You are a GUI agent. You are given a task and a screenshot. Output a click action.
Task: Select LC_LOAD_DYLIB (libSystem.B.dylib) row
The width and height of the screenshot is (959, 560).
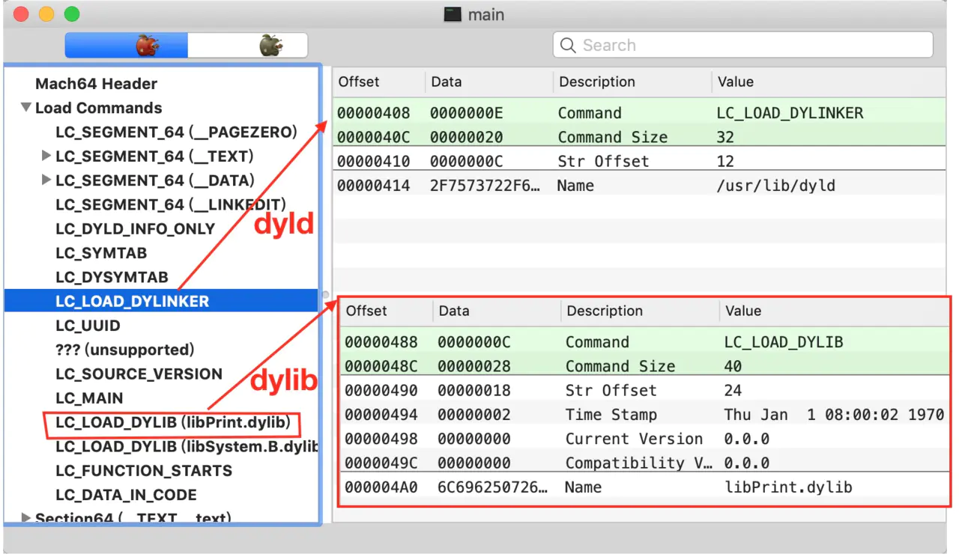pos(187,447)
